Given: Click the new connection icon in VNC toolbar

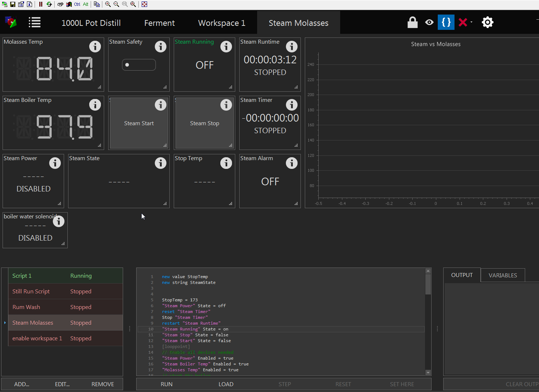Looking at the screenshot, I should click(x=4, y=4).
